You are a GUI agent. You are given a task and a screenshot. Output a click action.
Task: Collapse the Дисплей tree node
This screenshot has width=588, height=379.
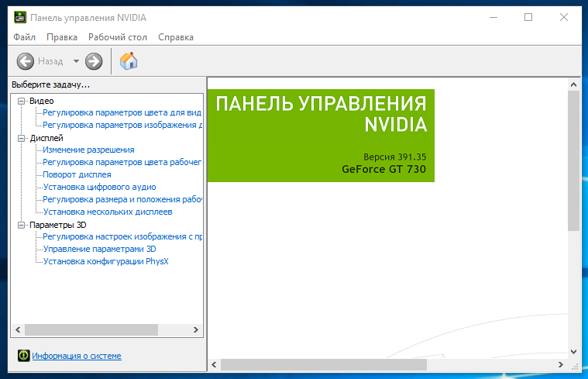pyautogui.click(x=22, y=138)
